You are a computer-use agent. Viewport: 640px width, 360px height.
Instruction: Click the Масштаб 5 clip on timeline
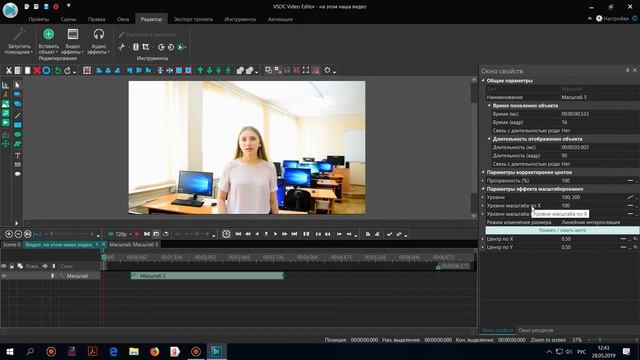(207, 276)
